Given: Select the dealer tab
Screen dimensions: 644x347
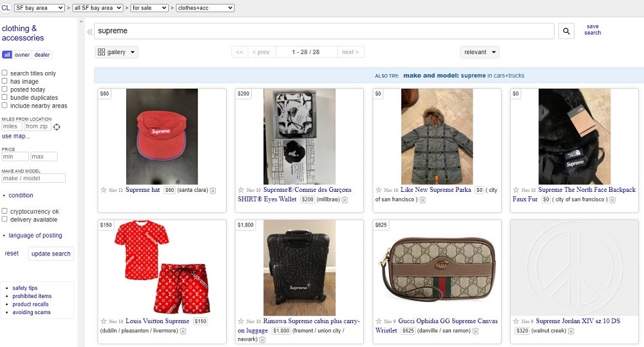Looking at the screenshot, I should point(42,55).
